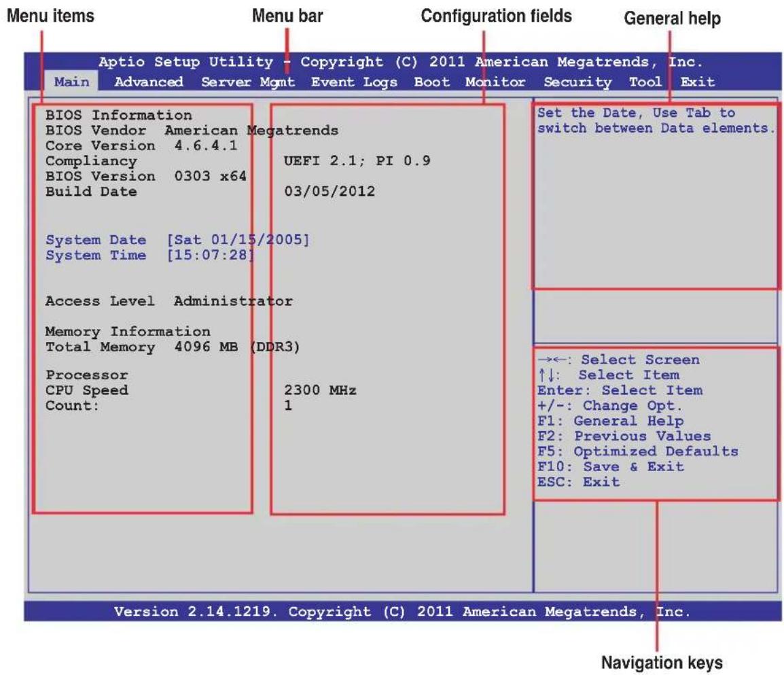Select the Exit tab
This screenshot has width=784, height=675.
click(x=698, y=82)
